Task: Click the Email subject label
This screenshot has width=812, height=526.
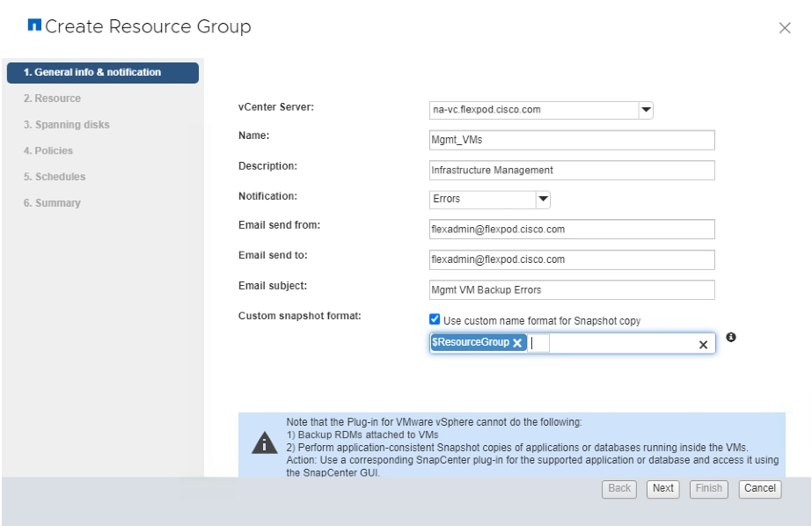Action: [x=273, y=286]
